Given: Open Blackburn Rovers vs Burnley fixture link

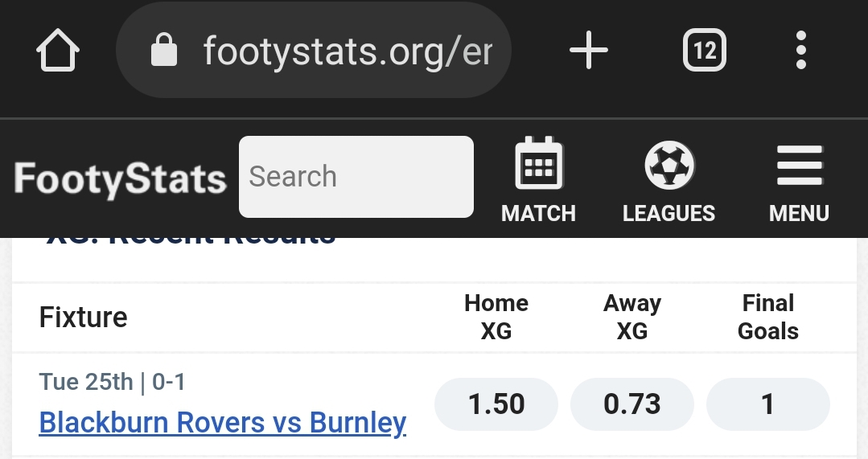Looking at the screenshot, I should [x=223, y=423].
